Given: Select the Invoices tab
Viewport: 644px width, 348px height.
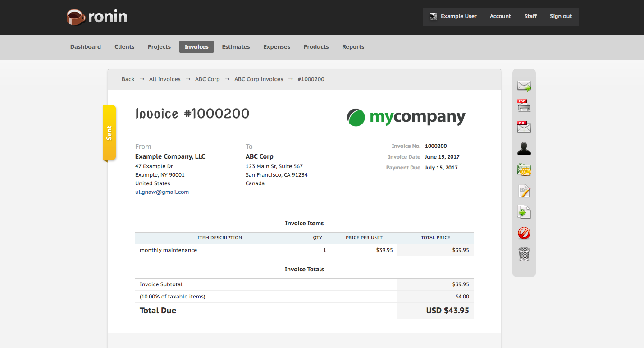Looking at the screenshot, I should 196,47.
